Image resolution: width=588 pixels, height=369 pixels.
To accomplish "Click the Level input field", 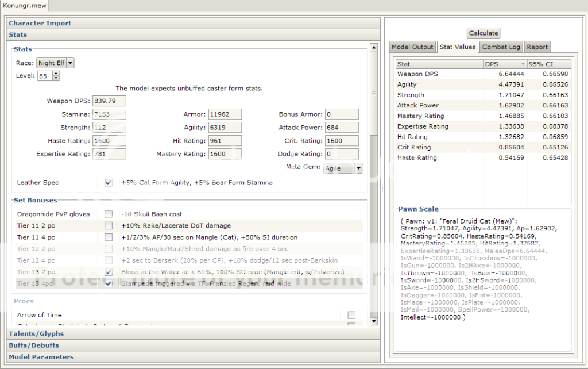I will click(x=45, y=76).
